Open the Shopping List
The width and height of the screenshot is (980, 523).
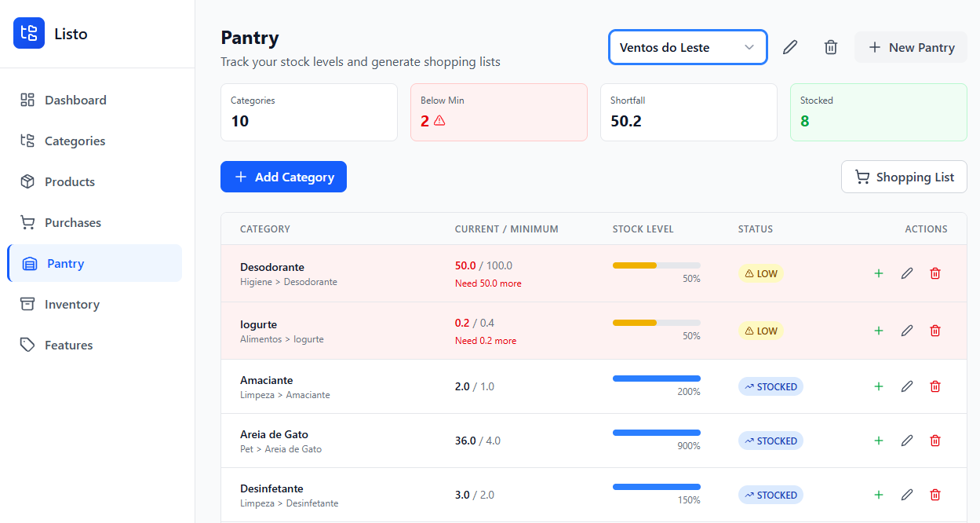click(904, 177)
